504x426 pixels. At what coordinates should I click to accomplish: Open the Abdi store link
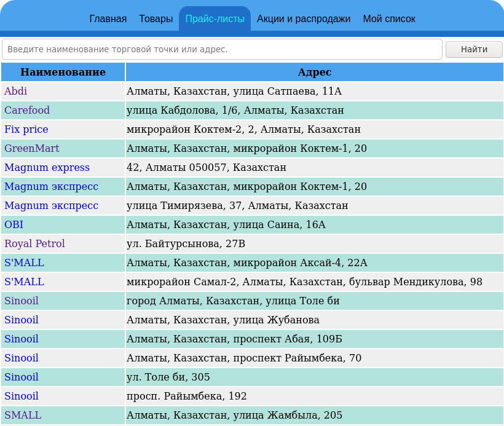click(x=16, y=92)
